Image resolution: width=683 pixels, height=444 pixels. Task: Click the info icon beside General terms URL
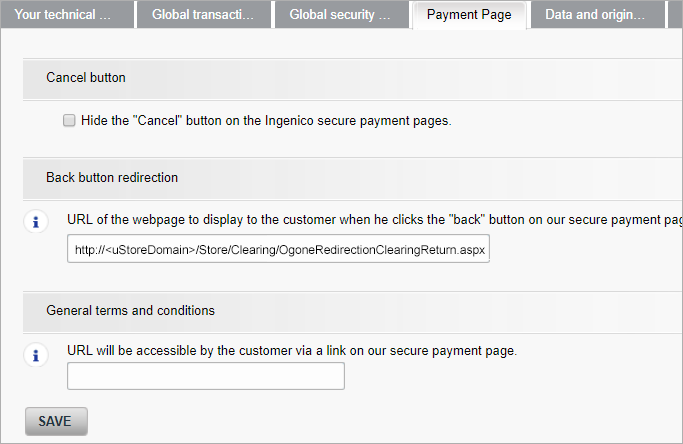pyautogui.click(x=37, y=355)
